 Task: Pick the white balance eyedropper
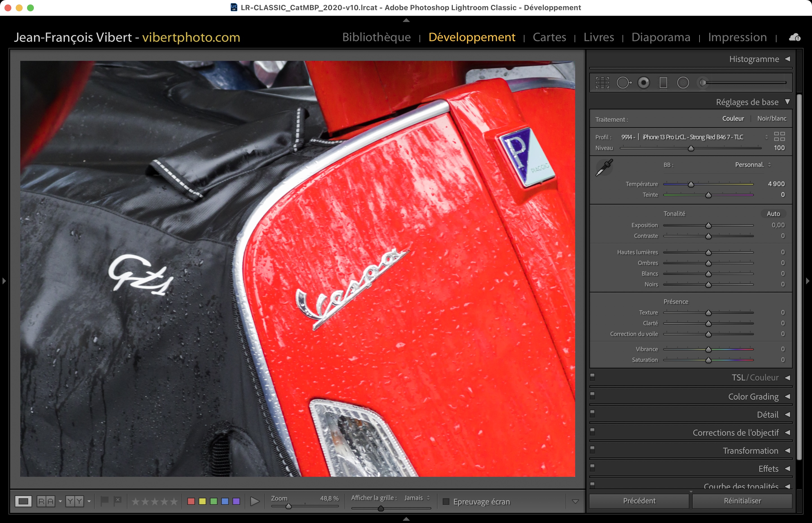pos(604,167)
